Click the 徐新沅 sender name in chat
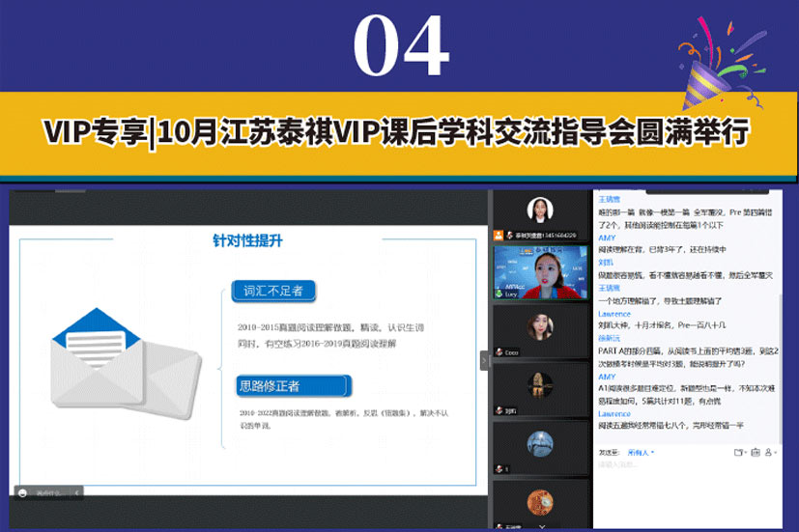Image resolution: width=799 pixels, height=532 pixels. point(609,338)
